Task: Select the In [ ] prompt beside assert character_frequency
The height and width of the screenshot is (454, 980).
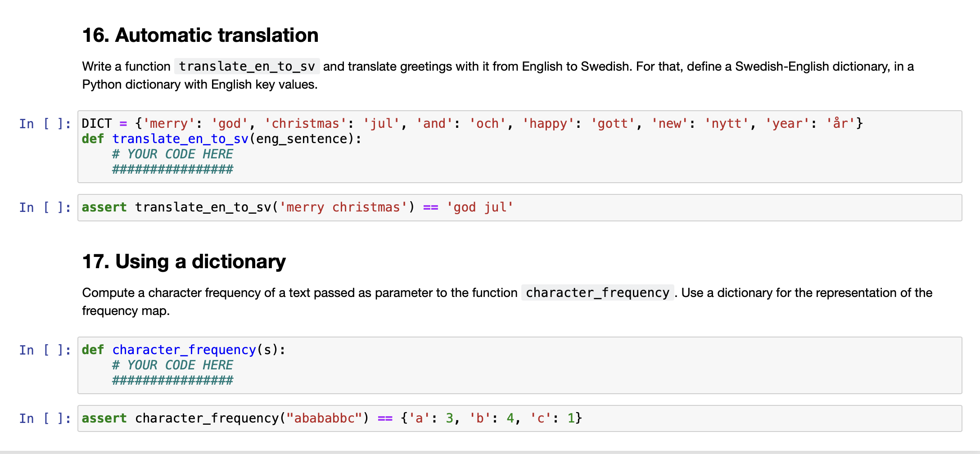Action: point(45,418)
